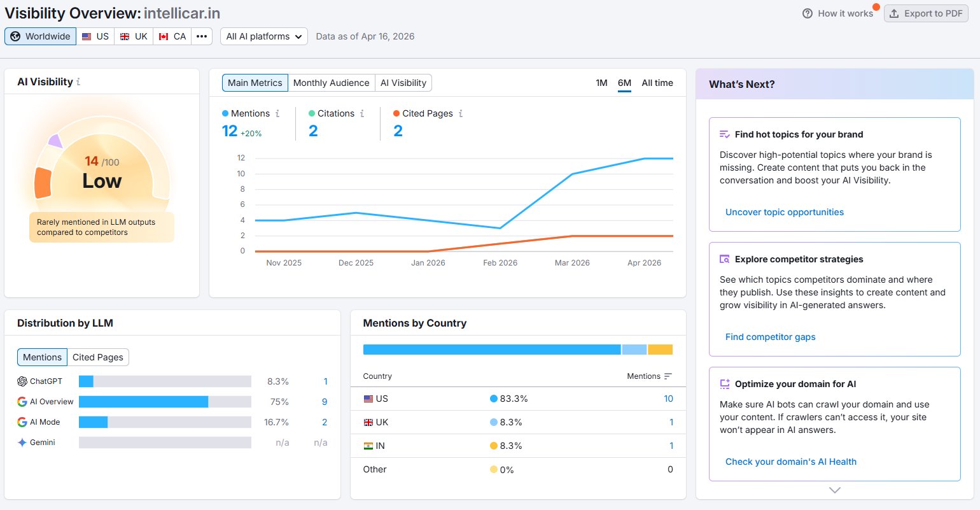The image size is (980, 510).
Task: Click the AI Overview 75% bar
Action: point(143,402)
